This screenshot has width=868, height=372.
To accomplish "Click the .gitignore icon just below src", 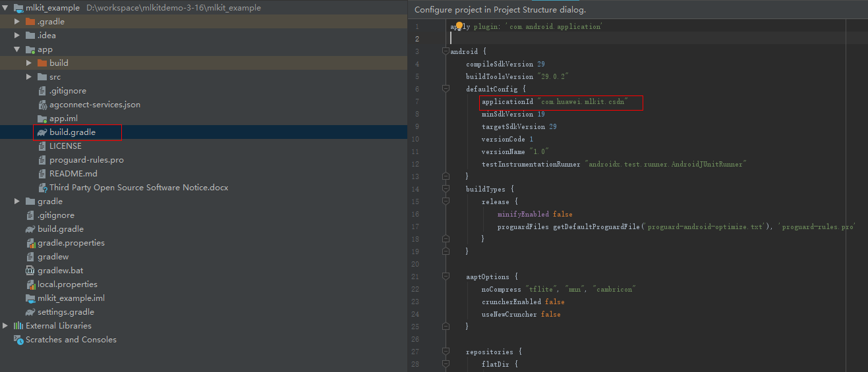I will click(42, 91).
